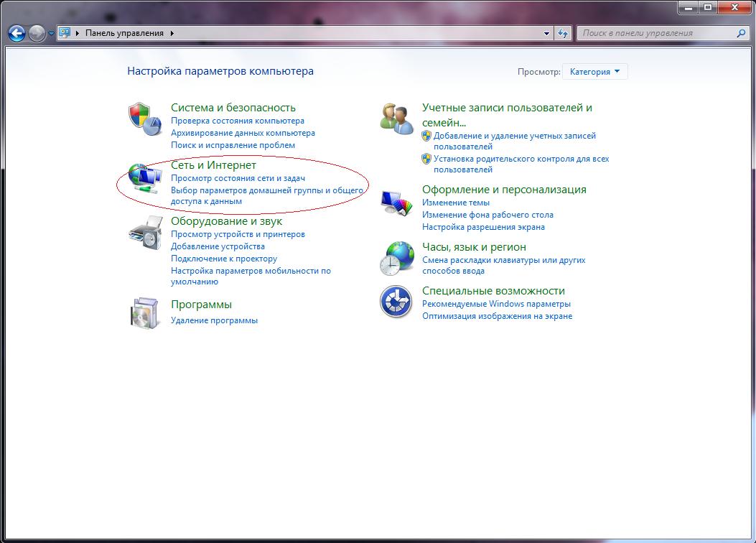Expand the address bar history dropdown arrow
Image resolution: width=756 pixels, height=543 pixels.
tap(547, 33)
